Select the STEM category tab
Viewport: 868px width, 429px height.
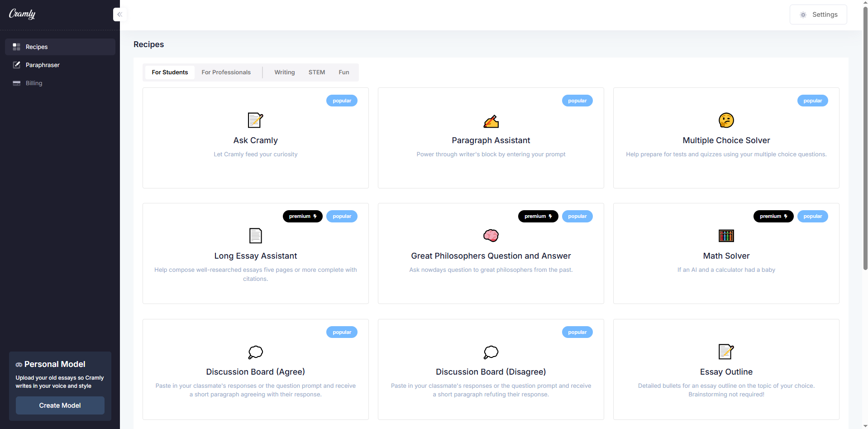(x=316, y=72)
